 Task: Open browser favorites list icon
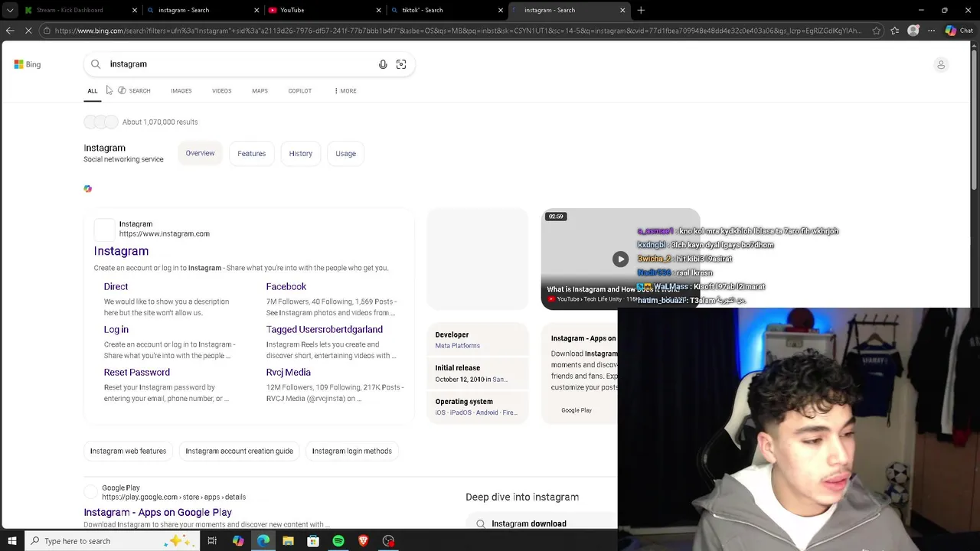894,31
